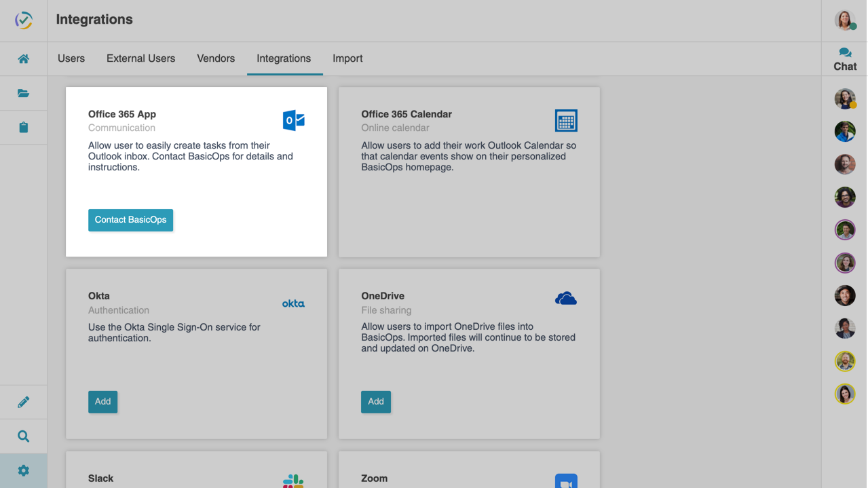Screen dimensions: 868x488
Task: Open the folder icon in sidebar
Action: point(23,93)
